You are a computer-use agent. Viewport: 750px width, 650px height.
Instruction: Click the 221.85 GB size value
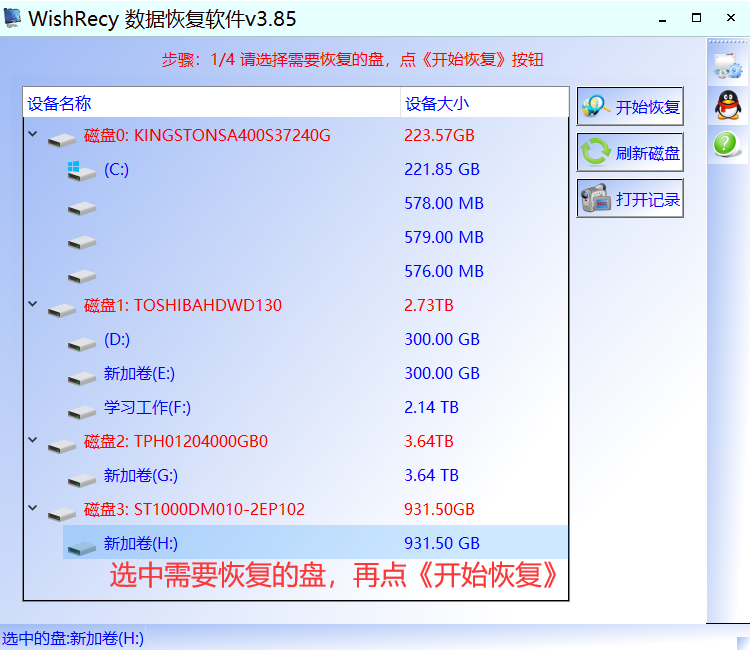coord(442,169)
